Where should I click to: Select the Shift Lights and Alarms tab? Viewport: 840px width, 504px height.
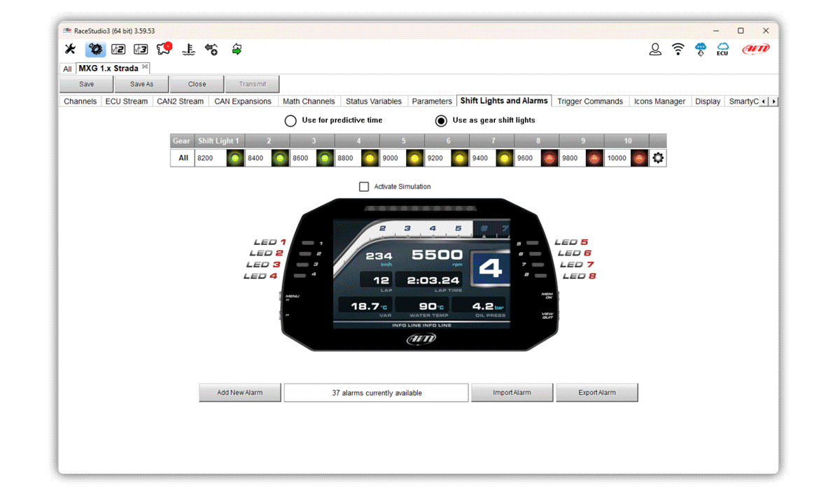click(x=504, y=101)
